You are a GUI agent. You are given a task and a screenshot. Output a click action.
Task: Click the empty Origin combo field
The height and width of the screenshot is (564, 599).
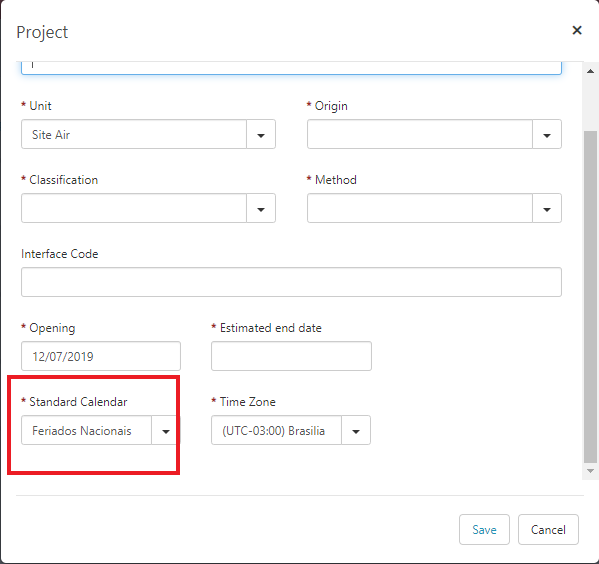pyautogui.click(x=420, y=135)
